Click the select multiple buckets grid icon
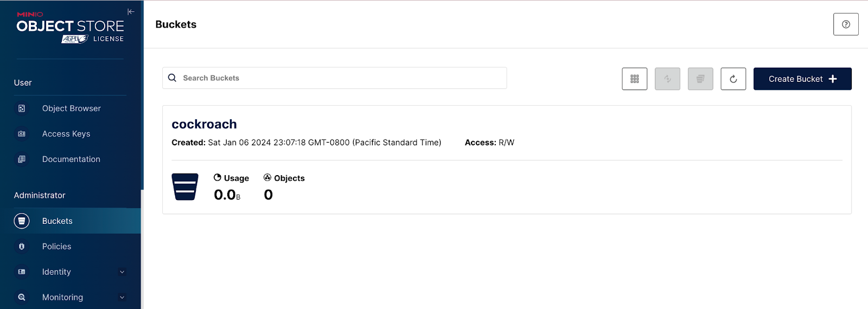 tap(634, 79)
